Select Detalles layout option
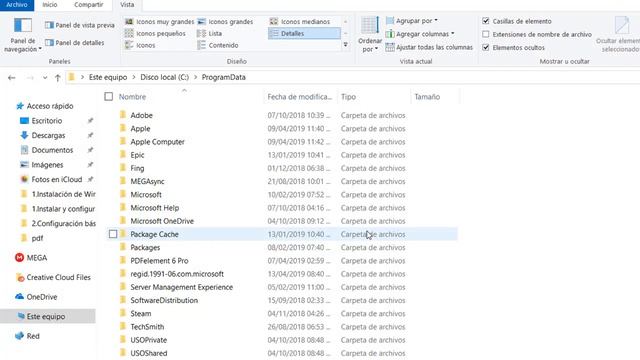 pyautogui.click(x=304, y=33)
